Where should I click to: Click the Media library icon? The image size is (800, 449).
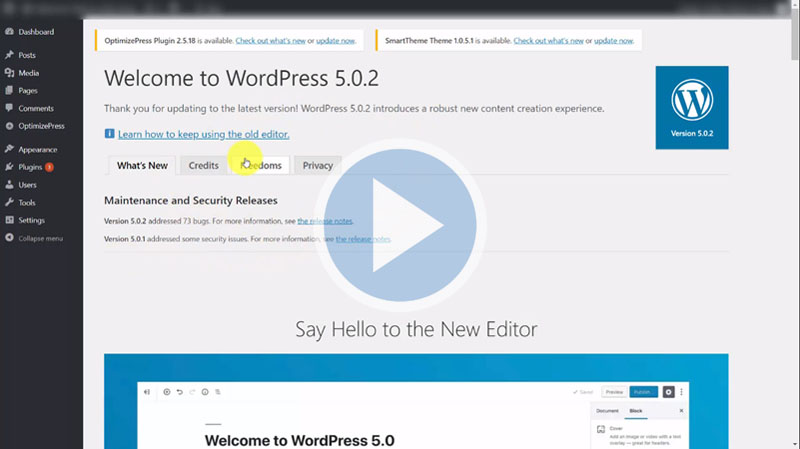click(x=9, y=73)
